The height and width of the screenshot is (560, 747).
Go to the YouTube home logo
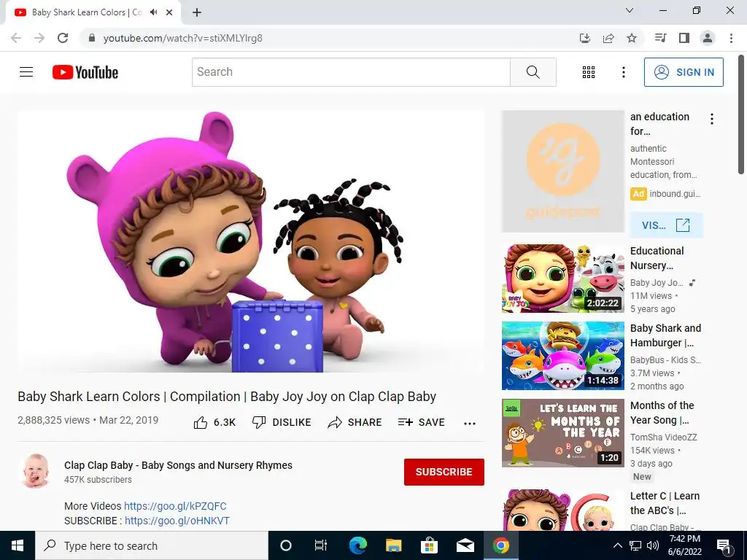coord(85,72)
